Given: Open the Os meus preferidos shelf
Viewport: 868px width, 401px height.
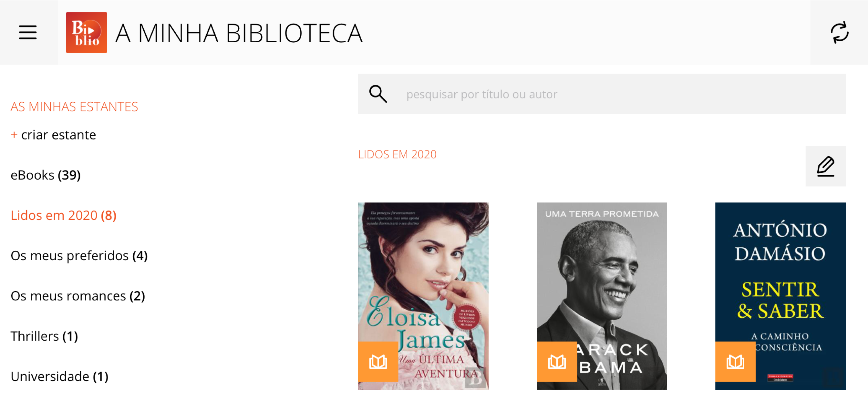Looking at the screenshot, I should pyautogui.click(x=79, y=255).
